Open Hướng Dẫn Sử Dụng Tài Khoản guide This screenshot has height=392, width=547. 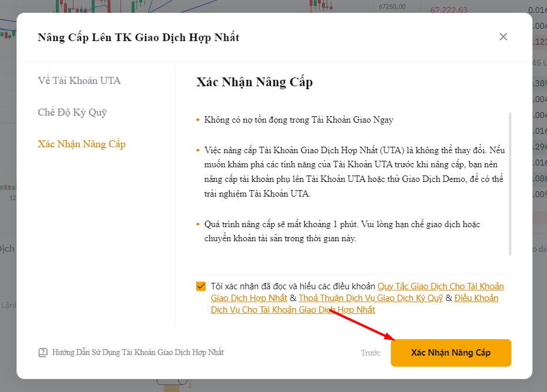(x=138, y=352)
